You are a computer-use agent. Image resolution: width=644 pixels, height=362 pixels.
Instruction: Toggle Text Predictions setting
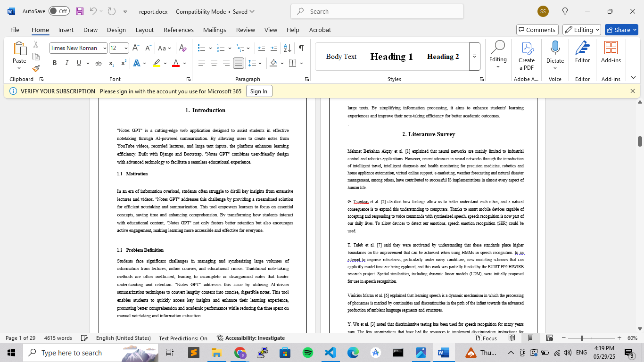click(x=183, y=338)
